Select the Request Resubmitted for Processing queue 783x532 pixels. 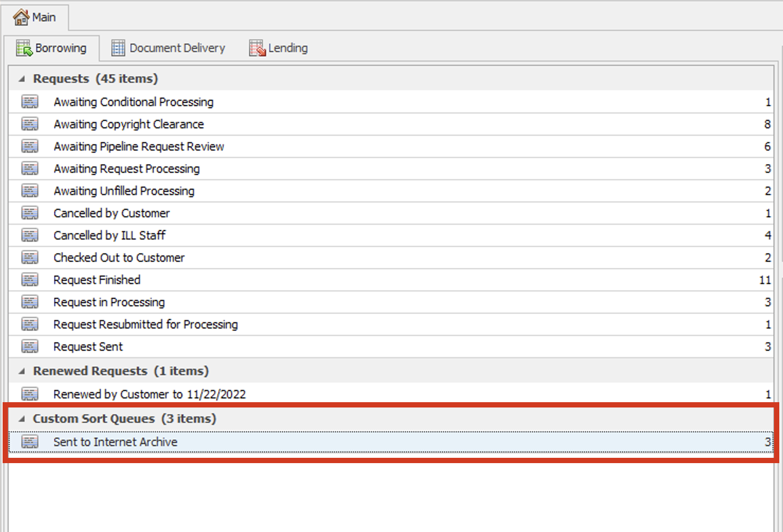point(146,324)
